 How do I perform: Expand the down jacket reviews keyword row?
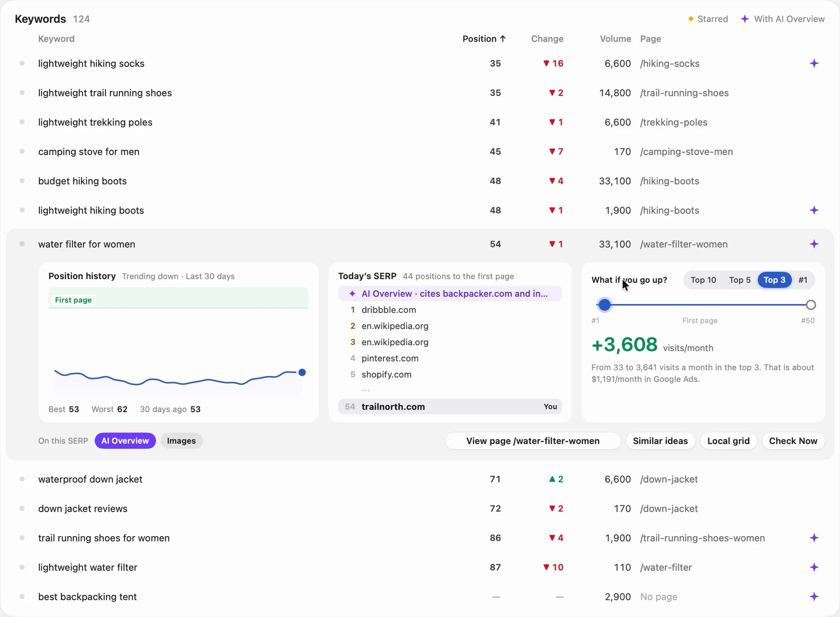420,509
